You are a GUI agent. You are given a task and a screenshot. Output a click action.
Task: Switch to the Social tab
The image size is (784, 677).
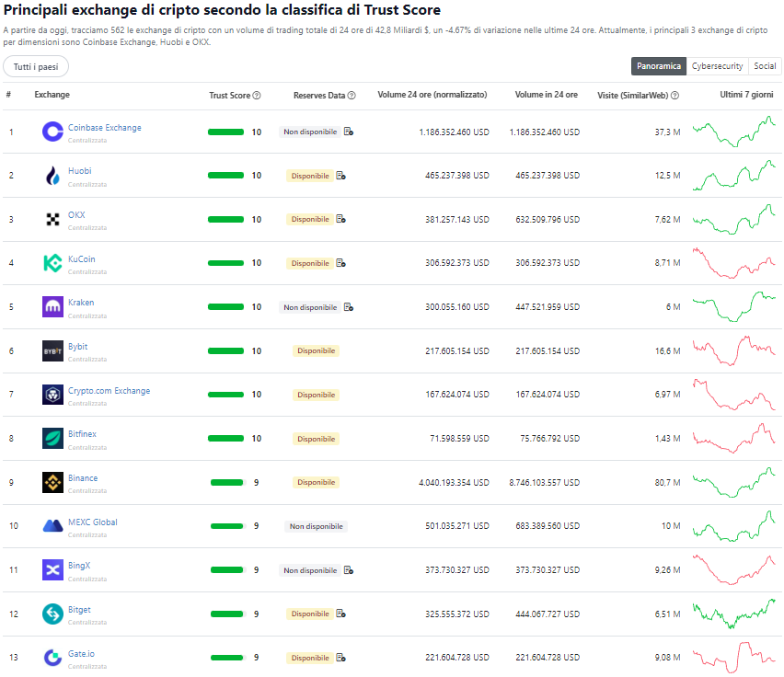765,66
